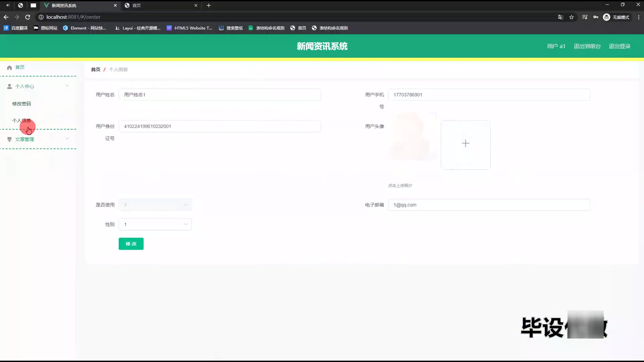Click the 电子邮箱 input field
This screenshot has height=362, width=644.
point(489,205)
